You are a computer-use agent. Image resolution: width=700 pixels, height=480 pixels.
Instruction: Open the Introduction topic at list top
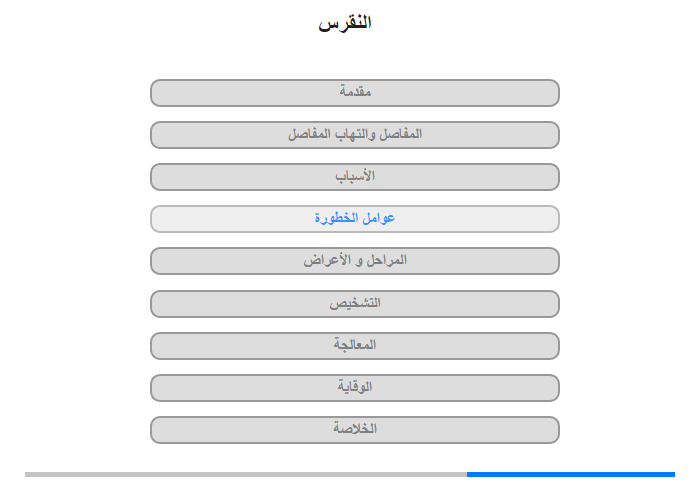(x=354, y=93)
